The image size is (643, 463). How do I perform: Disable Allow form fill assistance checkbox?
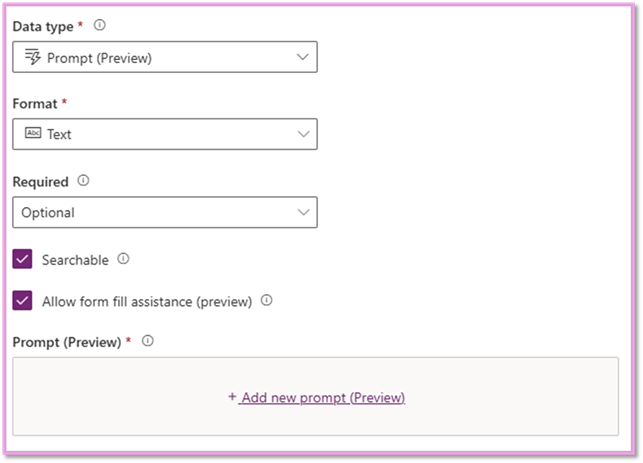click(23, 301)
